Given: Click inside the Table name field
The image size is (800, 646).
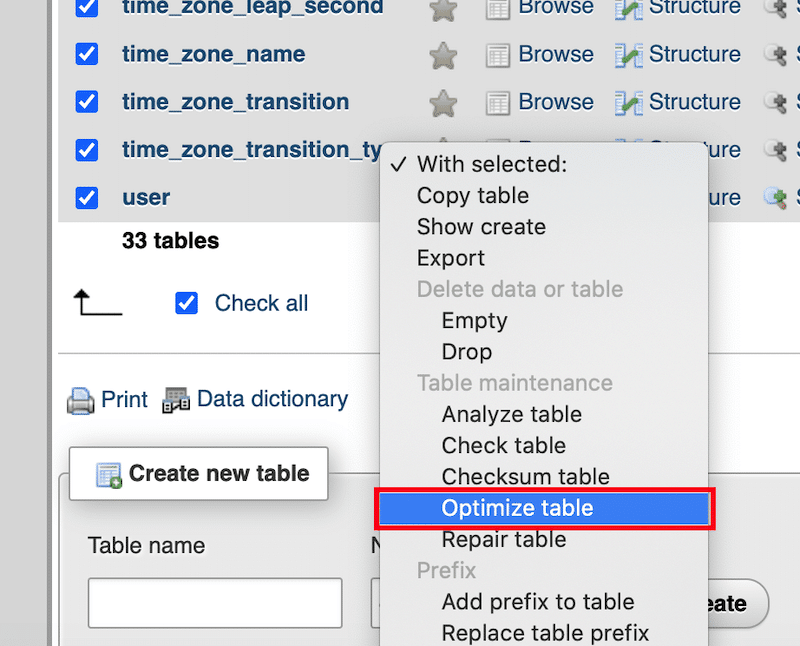Looking at the screenshot, I should pos(214,602).
